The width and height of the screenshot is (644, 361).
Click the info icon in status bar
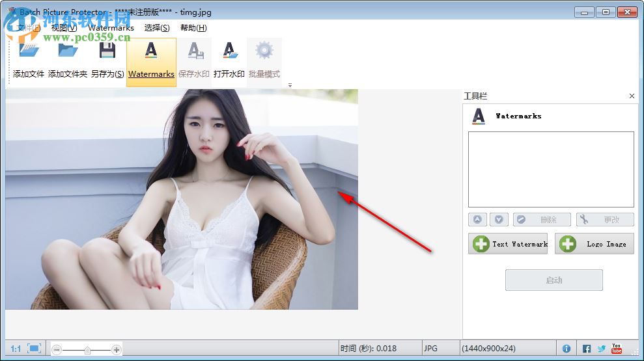coord(567,349)
